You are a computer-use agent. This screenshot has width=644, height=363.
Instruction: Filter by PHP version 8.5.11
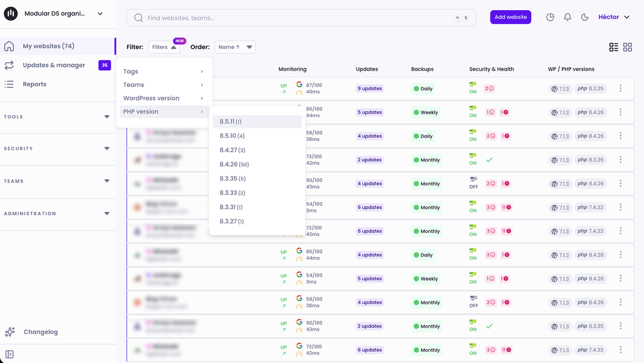257,121
